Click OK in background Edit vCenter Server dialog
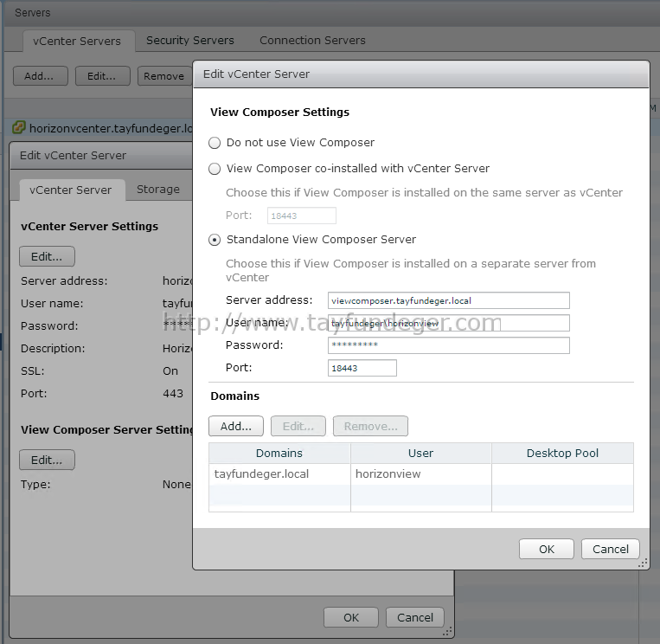The width and height of the screenshot is (660, 644). [x=351, y=617]
